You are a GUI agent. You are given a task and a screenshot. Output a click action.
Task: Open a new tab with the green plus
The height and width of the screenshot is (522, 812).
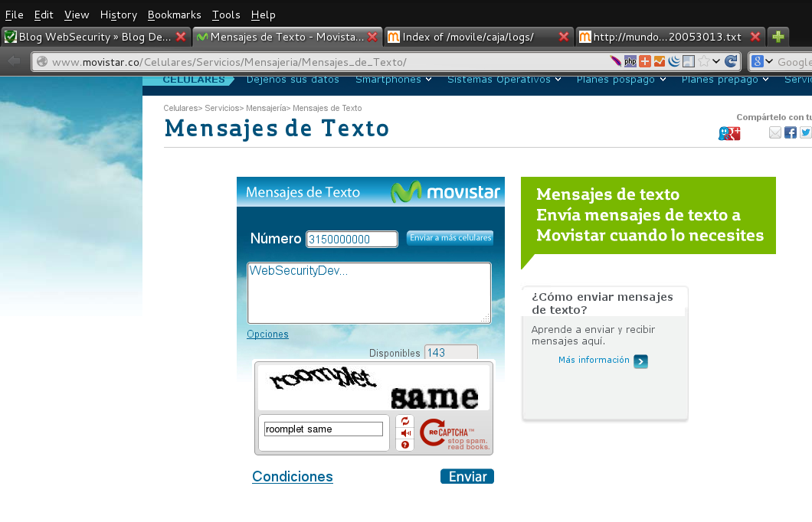pos(778,37)
